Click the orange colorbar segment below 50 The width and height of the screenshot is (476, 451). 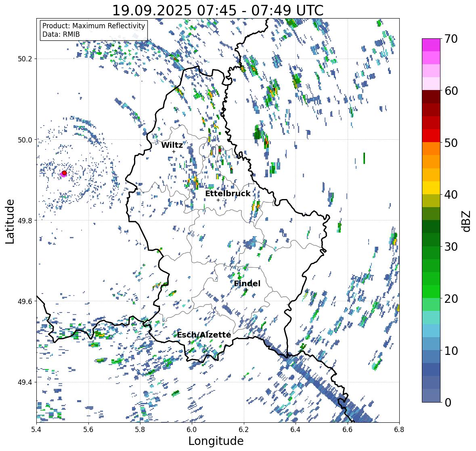click(x=431, y=149)
